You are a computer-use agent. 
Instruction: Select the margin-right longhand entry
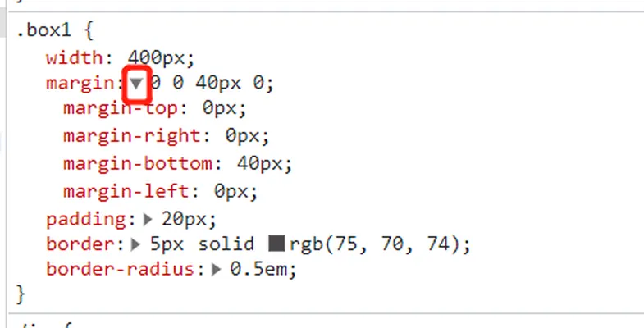pos(167,136)
